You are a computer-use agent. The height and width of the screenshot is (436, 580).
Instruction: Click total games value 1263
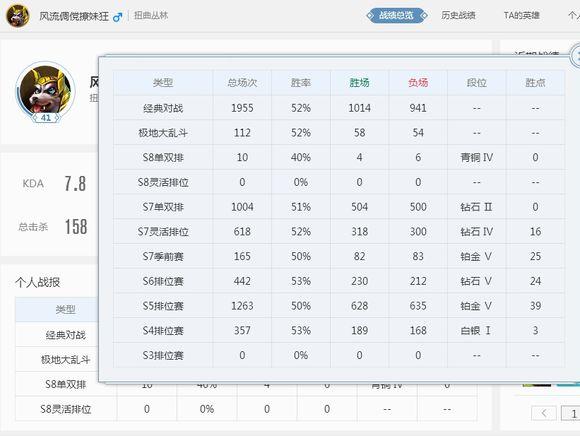[x=242, y=306]
